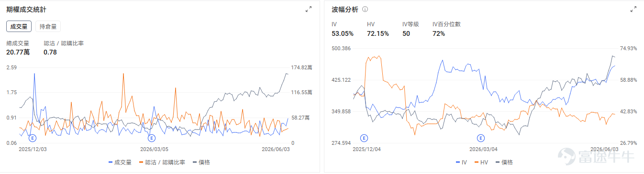Viewport: 644px width, 174px height.
Task: Click the 116.55萬 volume axis label
Action: (302, 92)
